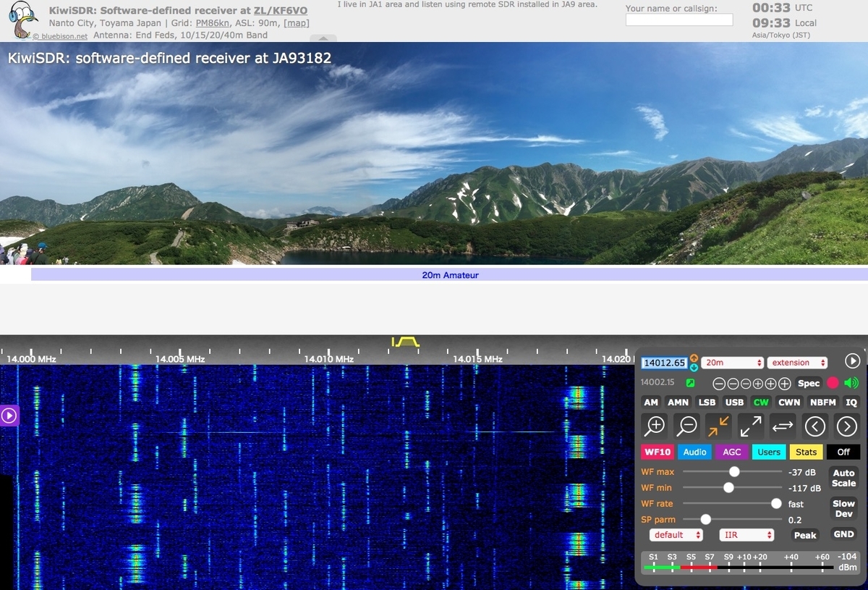Open the Users tab
This screenshot has height=590, width=868.
click(x=769, y=452)
